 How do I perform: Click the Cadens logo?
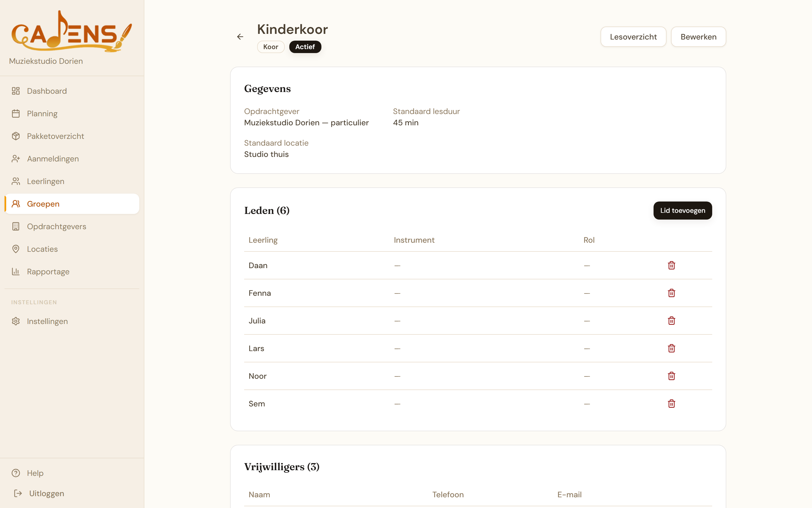(x=72, y=31)
